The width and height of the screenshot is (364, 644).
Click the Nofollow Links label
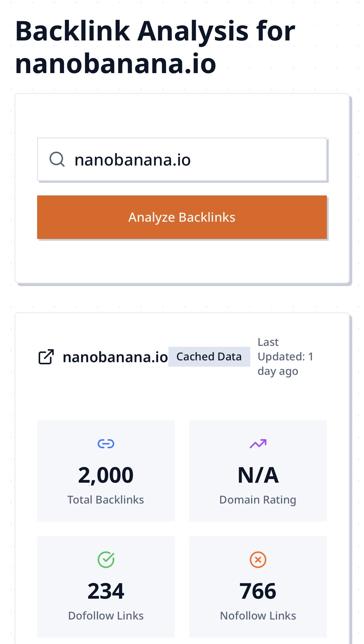[258, 616]
